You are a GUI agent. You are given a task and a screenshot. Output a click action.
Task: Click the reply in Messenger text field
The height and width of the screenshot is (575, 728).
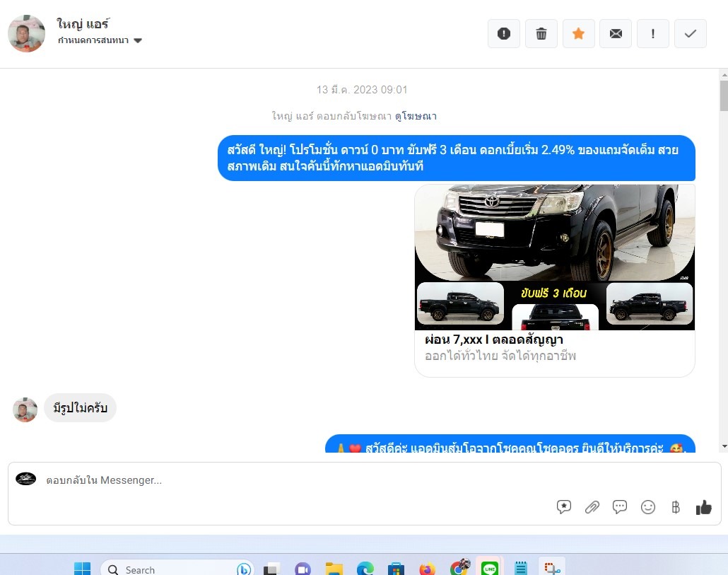[283, 480]
